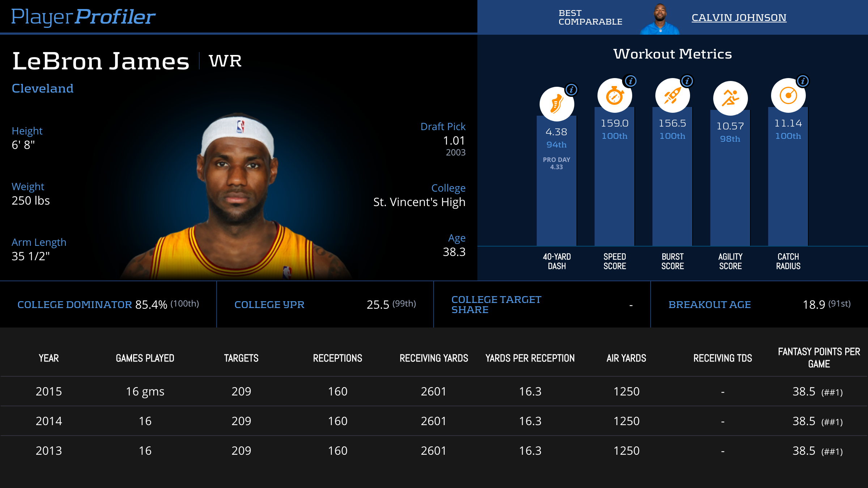Click the Catch Radius target icon
This screenshot has width=868, height=488.
(x=788, y=96)
